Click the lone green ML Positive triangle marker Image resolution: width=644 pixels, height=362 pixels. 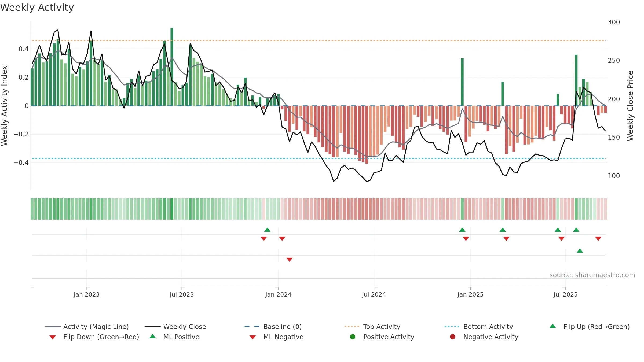pyautogui.click(x=580, y=251)
